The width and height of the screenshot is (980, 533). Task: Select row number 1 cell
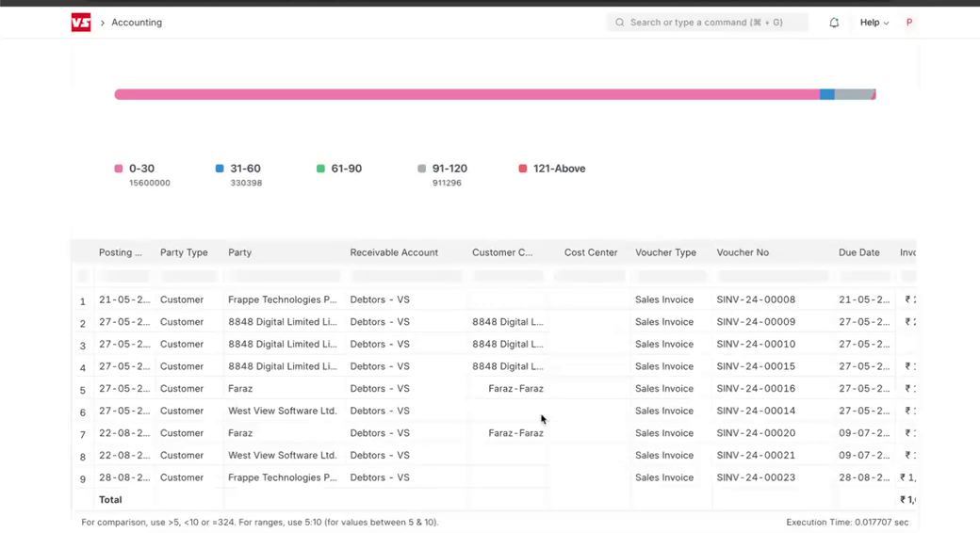(83, 301)
